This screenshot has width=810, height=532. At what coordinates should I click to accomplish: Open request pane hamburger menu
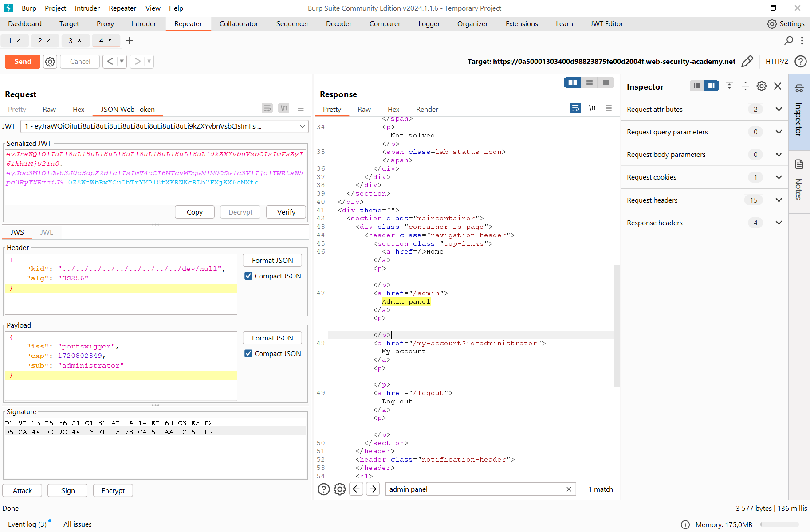tap(301, 108)
